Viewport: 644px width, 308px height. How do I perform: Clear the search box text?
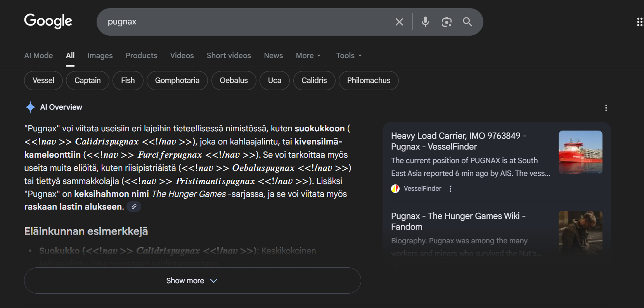399,22
